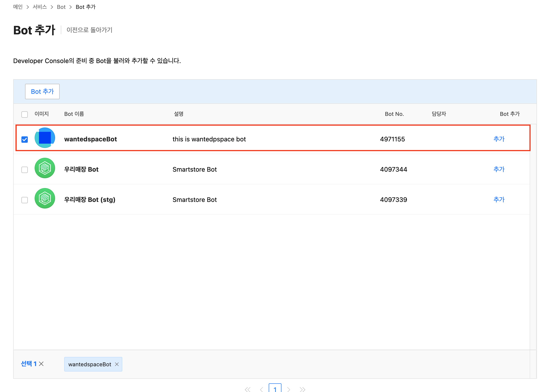Click the 우리매장 Bot (stg) name

click(x=90, y=200)
